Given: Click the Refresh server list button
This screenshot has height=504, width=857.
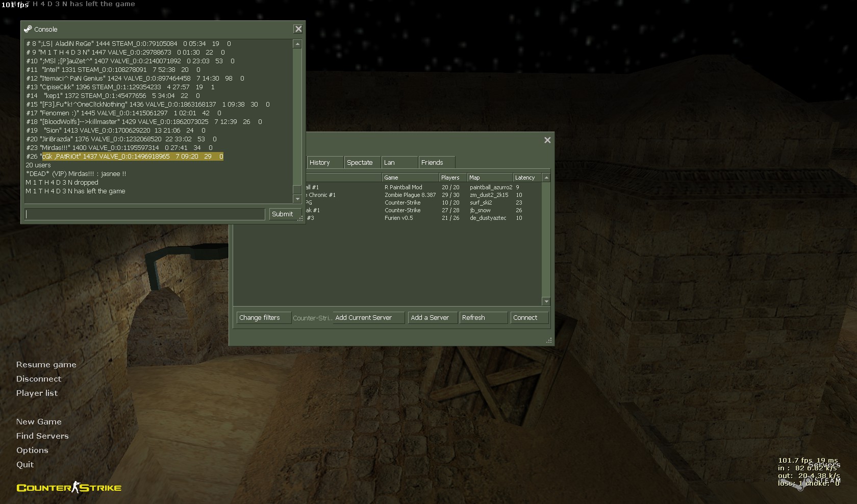Looking at the screenshot, I should coord(483,318).
